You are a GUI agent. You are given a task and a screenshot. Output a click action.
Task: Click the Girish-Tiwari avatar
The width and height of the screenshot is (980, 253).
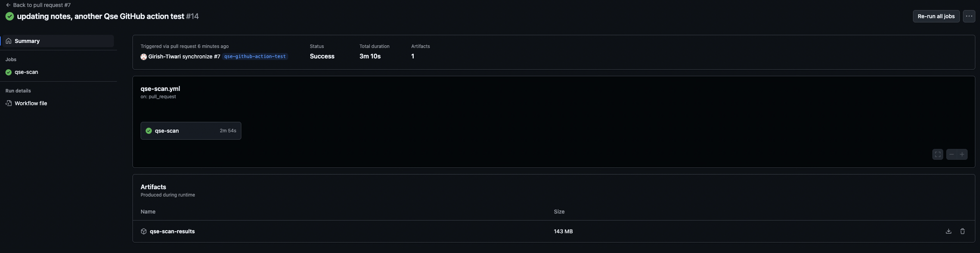(144, 57)
